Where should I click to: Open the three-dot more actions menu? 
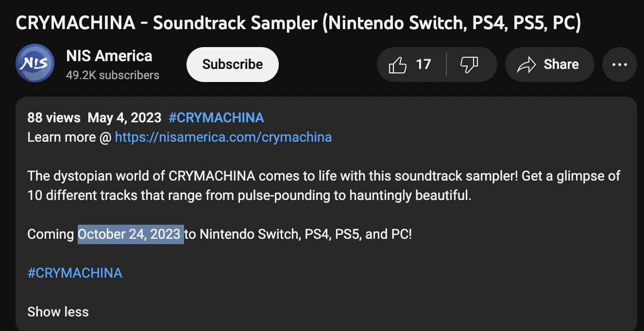coord(619,65)
